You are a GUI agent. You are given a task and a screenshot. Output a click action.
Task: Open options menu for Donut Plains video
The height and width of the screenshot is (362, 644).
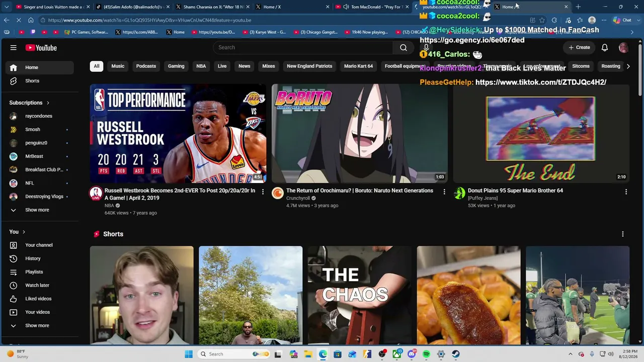pos(626,192)
